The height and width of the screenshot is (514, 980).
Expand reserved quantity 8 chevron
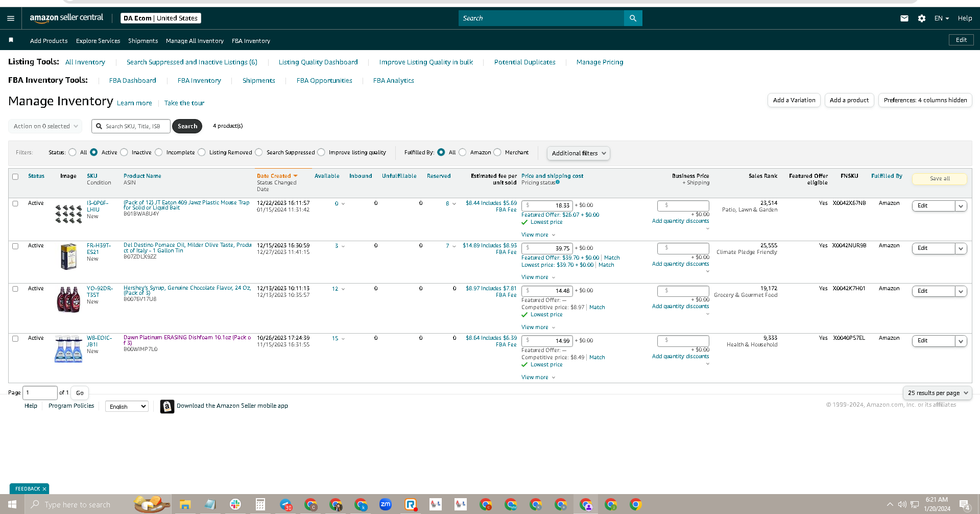tap(454, 204)
